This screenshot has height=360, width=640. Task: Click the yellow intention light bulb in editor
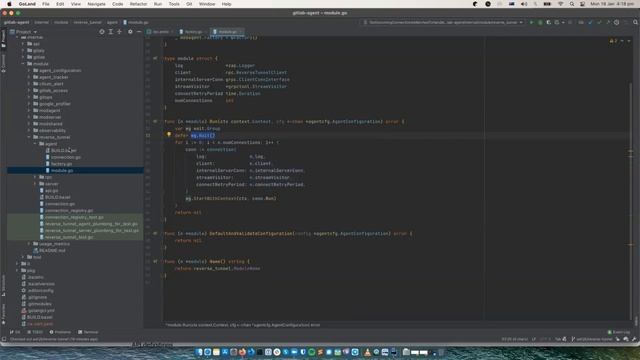[x=169, y=135]
